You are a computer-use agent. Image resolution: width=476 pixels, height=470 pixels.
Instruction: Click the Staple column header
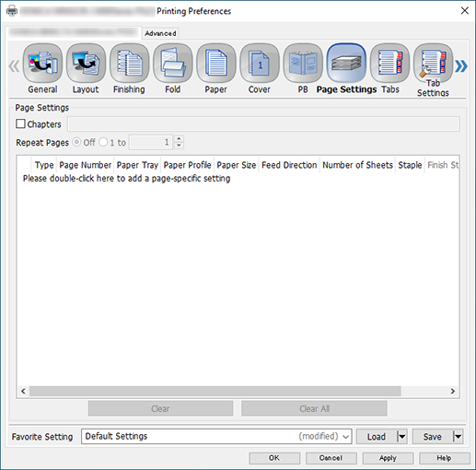[x=410, y=165]
